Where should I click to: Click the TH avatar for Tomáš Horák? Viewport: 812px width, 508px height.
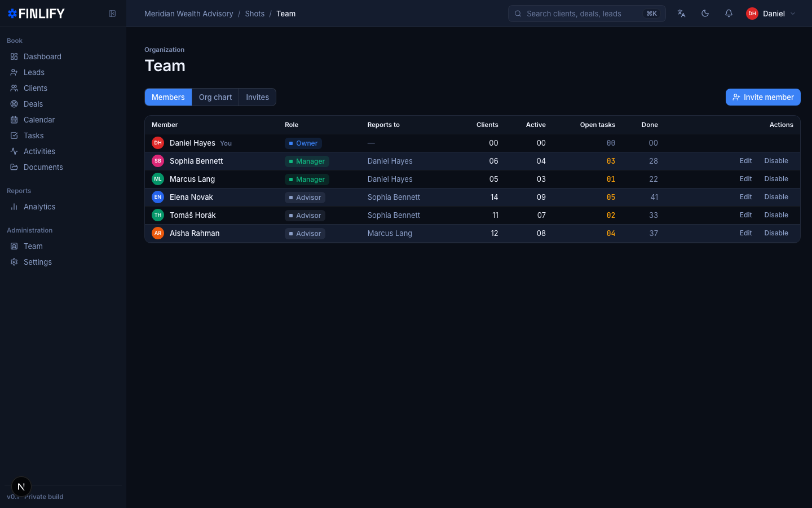[x=158, y=215]
